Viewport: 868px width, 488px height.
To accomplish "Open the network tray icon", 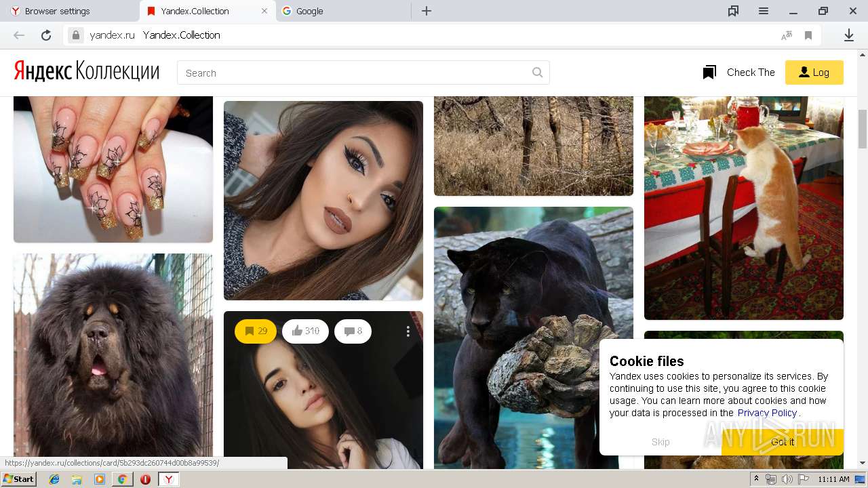I will tap(771, 479).
